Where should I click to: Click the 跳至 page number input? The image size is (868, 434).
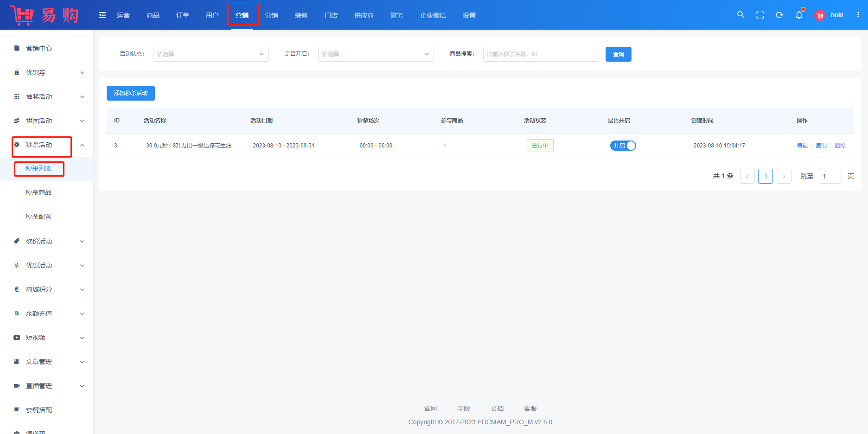[x=830, y=176]
